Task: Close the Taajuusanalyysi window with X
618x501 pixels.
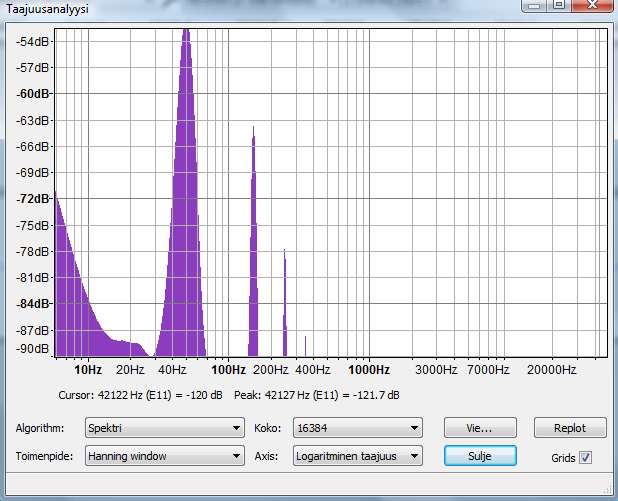Action: [592, 5]
